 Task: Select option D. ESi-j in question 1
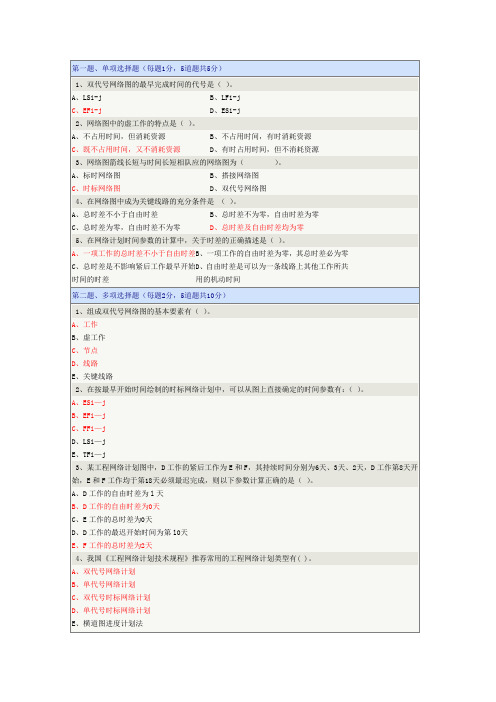coord(225,110)
